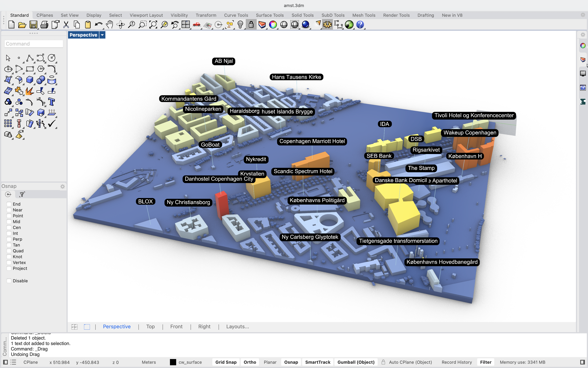Image resolution: width=588 pixels, height=368 pixels.
Task: Enable the Perp osnap checkbox
Action: [x=9, y=239]
